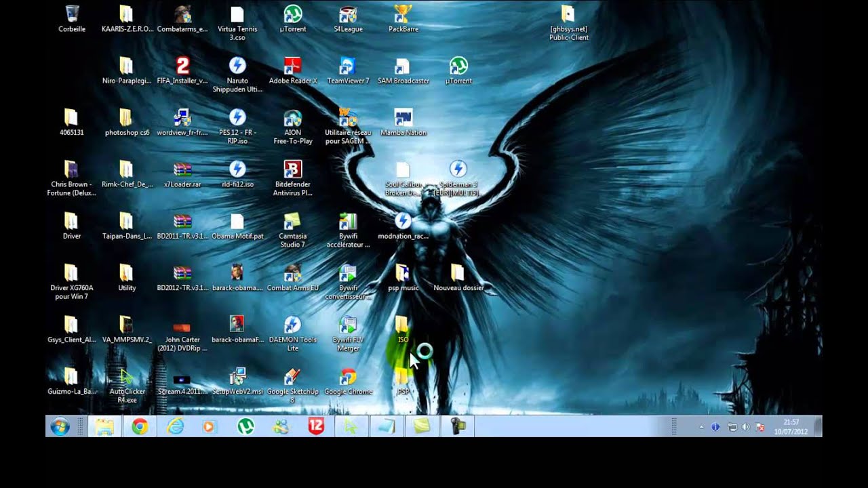Show hidden system tray icons
The width and height of the screenshot is (868, 488).
click(x=702, y=428)
